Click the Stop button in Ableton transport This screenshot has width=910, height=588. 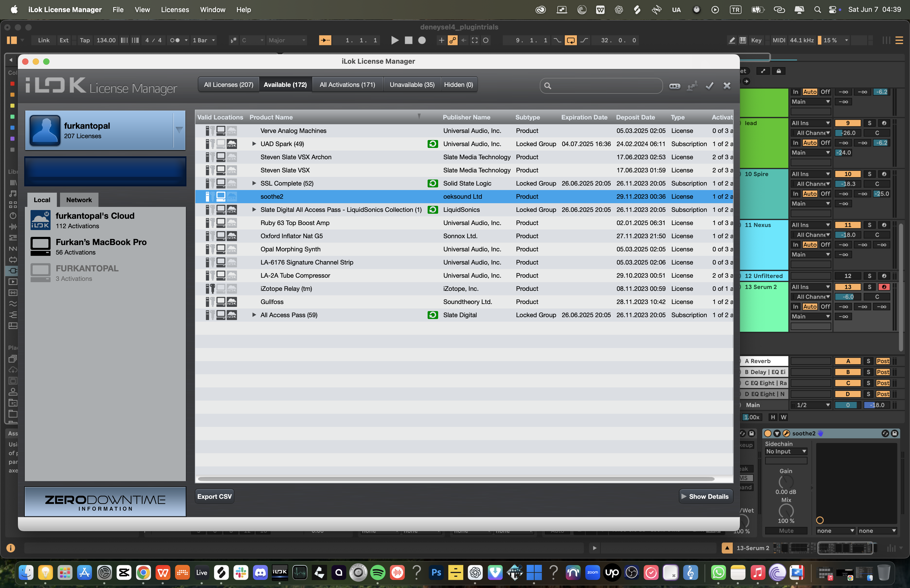click(408, 40)
